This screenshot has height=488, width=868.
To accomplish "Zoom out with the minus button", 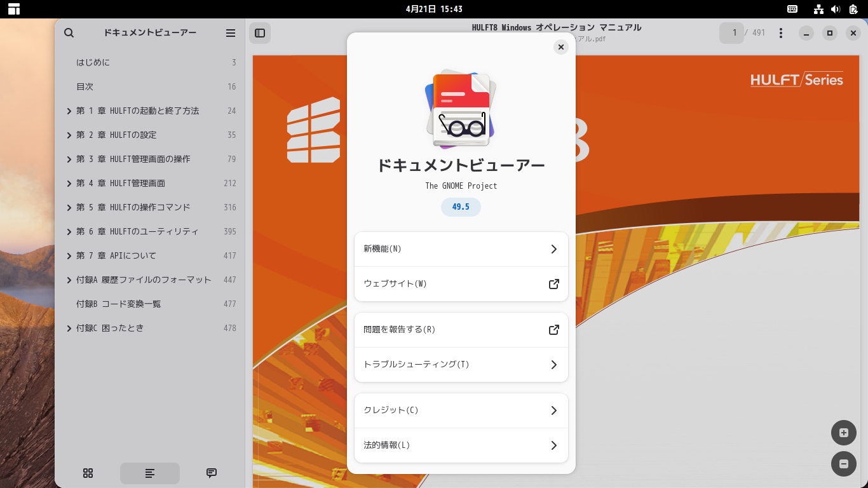I will pyautogui.click(x=844, y=464).
